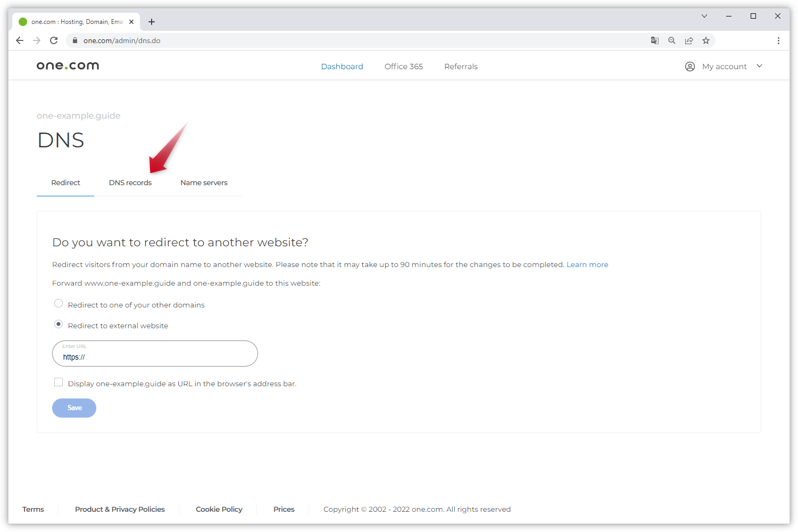Open the Name servers tab
The image size is (798, 532).
tap(204, 182)
